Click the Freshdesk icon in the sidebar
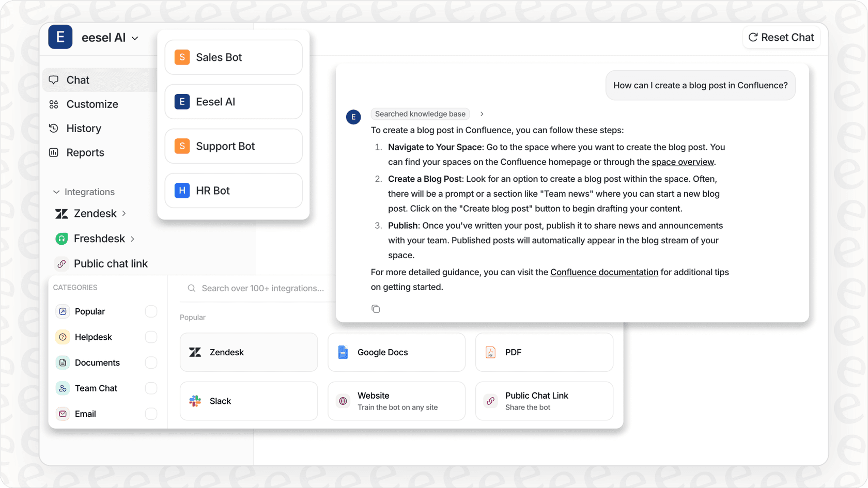This screenshot has height=488, width=868. [x=62, y=239]
